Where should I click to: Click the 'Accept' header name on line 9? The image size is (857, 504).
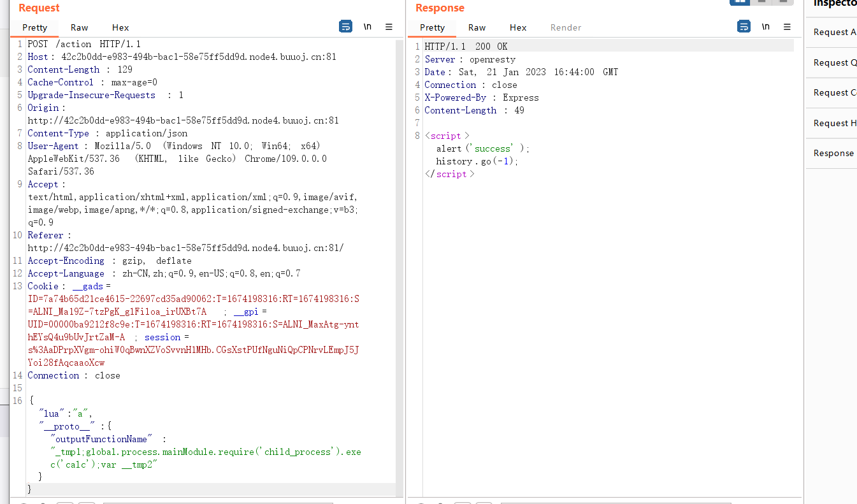43,184
